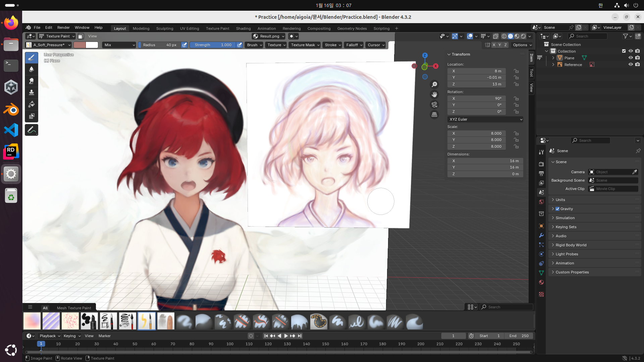
Task: Jump to the end frame button
Action: pos(300,336)
